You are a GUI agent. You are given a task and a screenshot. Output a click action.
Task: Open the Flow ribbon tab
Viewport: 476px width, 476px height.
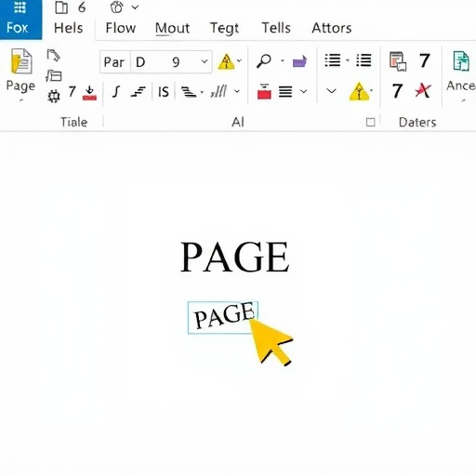pos(121,28)
